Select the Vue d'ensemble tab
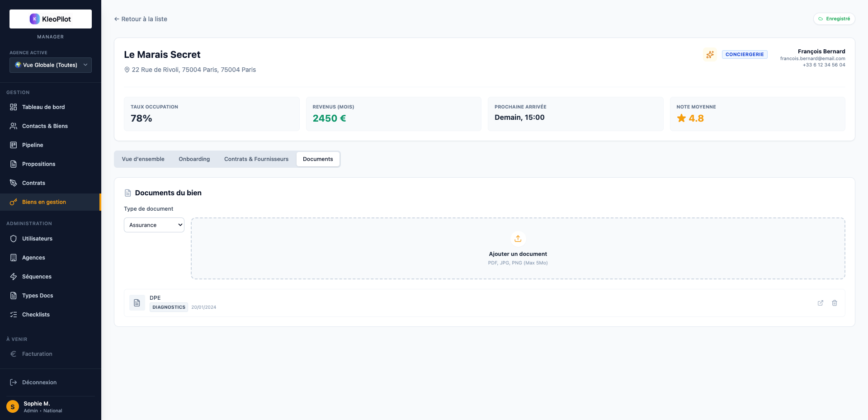The width and height of the screenshot is (868, 420). click(143, 159)
